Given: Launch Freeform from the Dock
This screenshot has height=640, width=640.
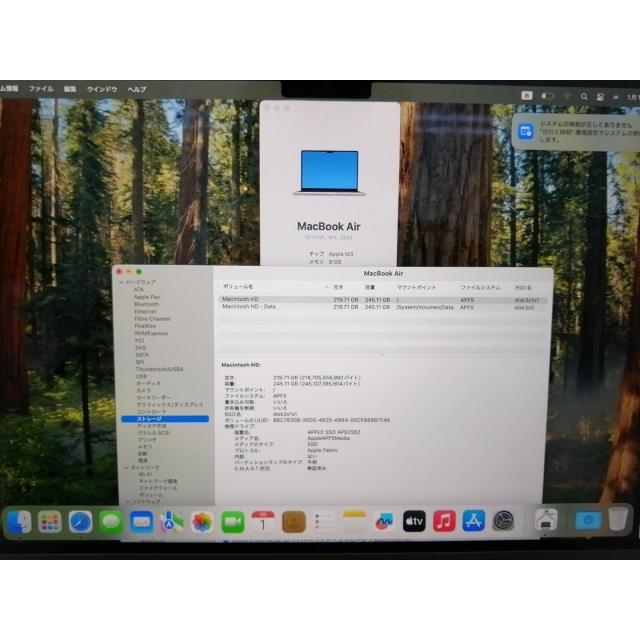Looking at the screenshot, I should pyautogui.click(x=384, y=522).
